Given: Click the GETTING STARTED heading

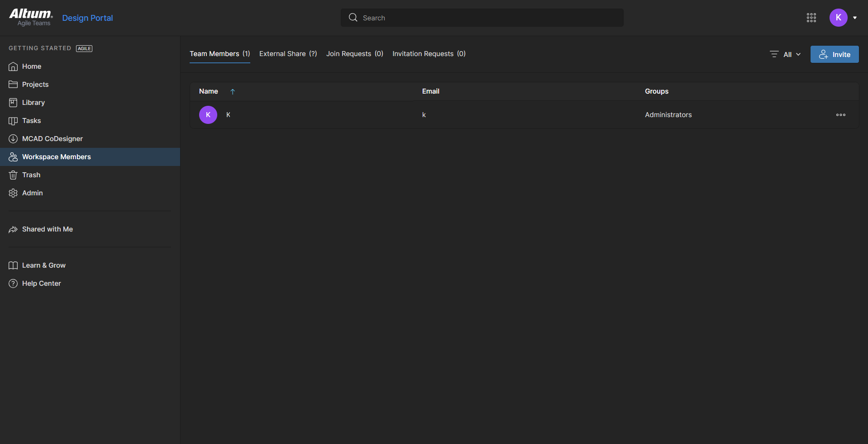Looking at the screenshot, I should click(40, 48).
